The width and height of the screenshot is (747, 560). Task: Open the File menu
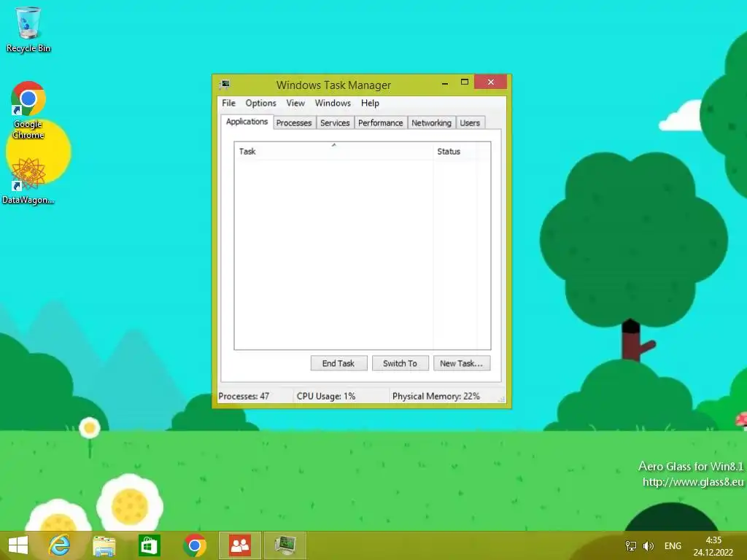coord(228,103)
